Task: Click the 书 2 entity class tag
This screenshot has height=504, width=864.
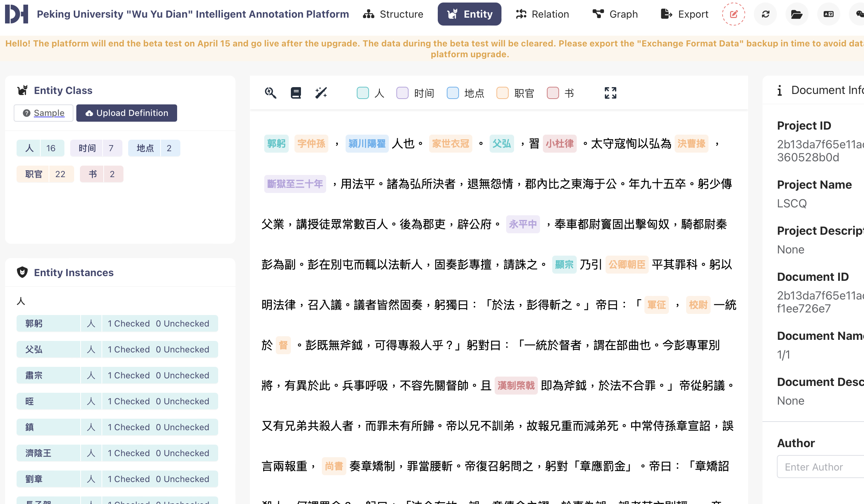Action: [x=102, y=174]
